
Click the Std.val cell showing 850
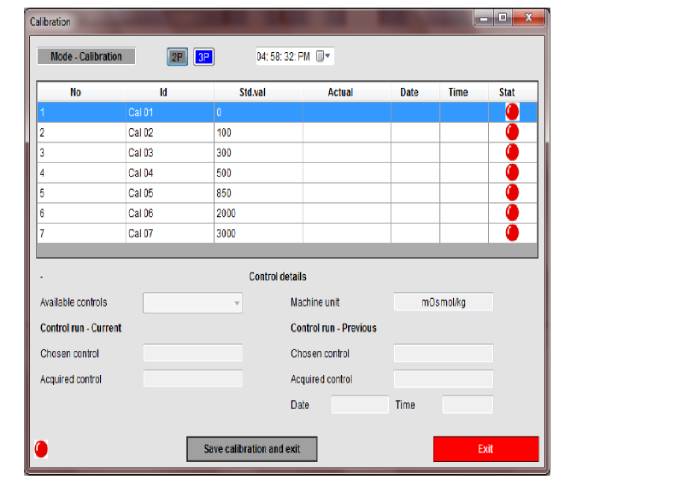tap(258, 193)
